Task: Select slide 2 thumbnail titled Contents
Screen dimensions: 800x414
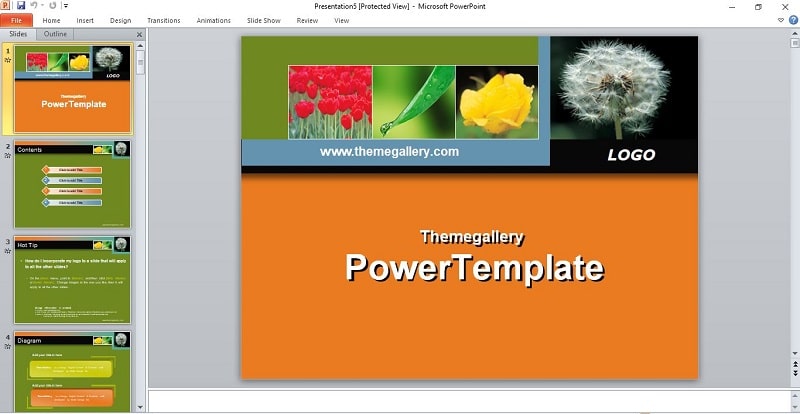Action: [72, 184]
